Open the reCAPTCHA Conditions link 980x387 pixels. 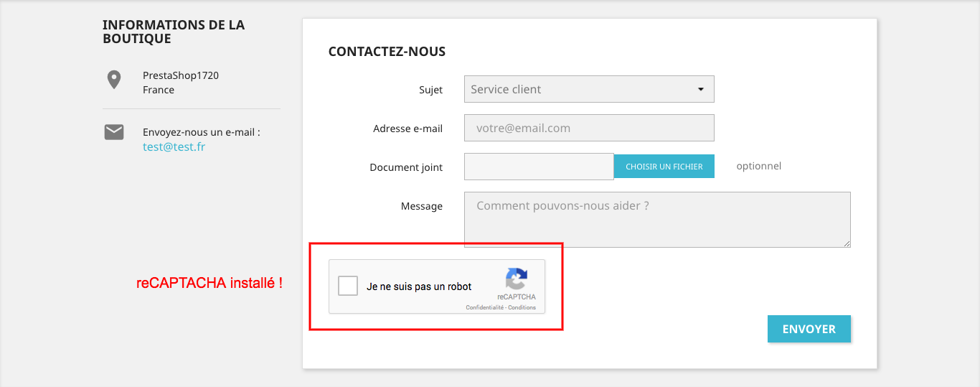522,307
